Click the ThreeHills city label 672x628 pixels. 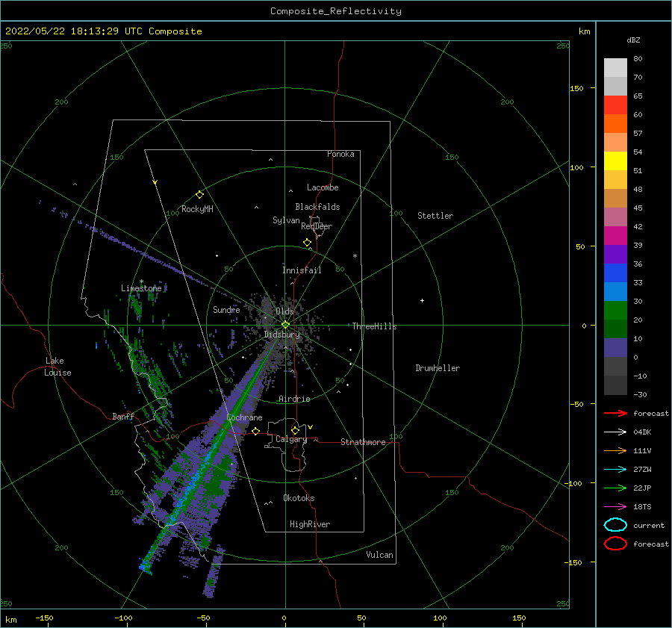pos(375,326)
